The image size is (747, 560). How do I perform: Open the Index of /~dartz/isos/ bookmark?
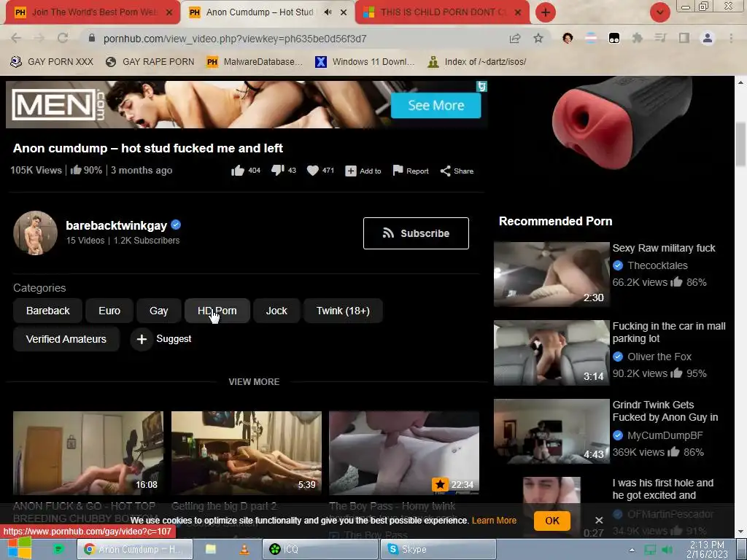coord(477,61)
